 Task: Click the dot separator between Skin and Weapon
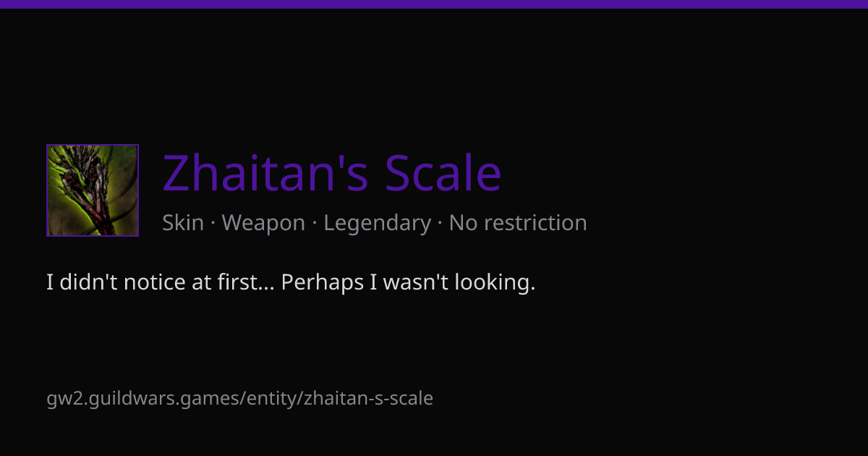[213, 224]
